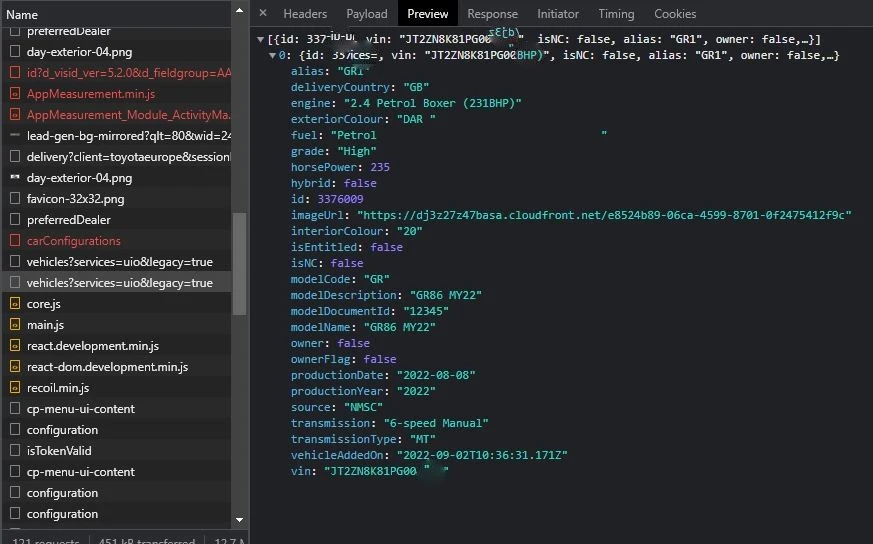The height and width of the screenshot is (544, 873).
Task: View the Timing tab
Action: point(616,14)
